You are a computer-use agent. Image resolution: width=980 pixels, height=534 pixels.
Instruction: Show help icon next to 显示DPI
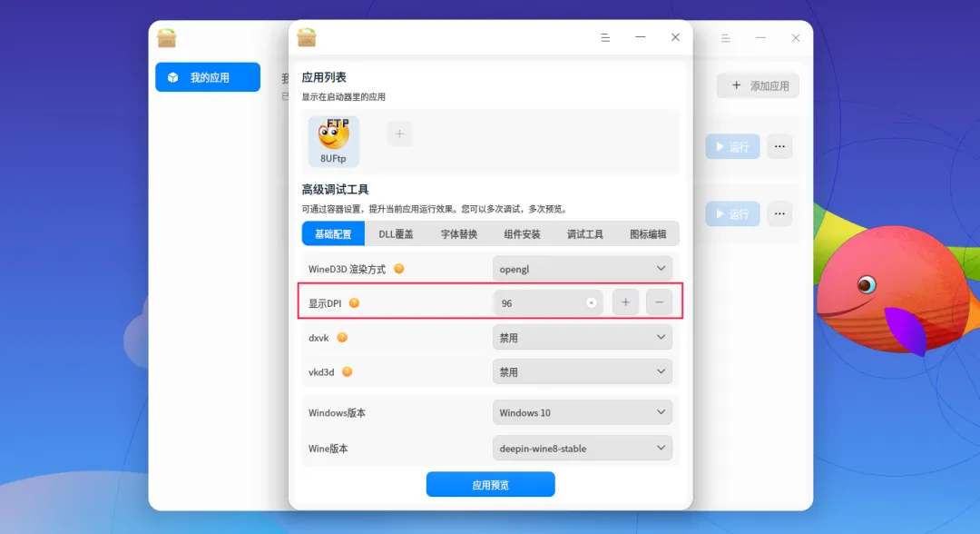(x=354, y=303)
